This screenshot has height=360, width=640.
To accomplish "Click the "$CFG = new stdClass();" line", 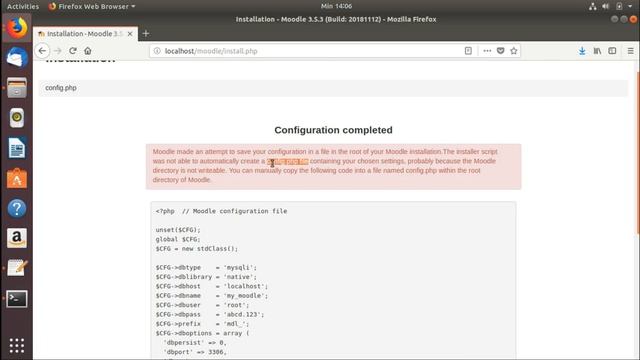I will coord(197,249).
